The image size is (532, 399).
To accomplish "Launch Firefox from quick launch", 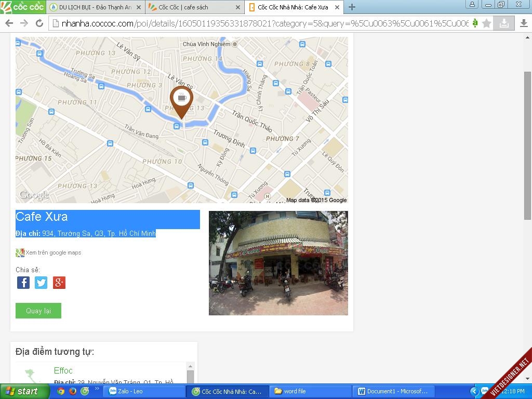I will point(73,392).
